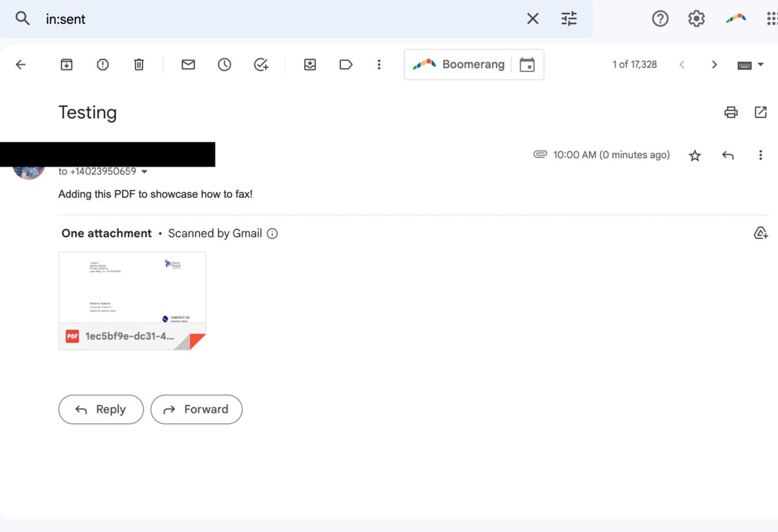Click the One attachment label
The width and height of the screenshot is (778, 532).
click(106, 233)
